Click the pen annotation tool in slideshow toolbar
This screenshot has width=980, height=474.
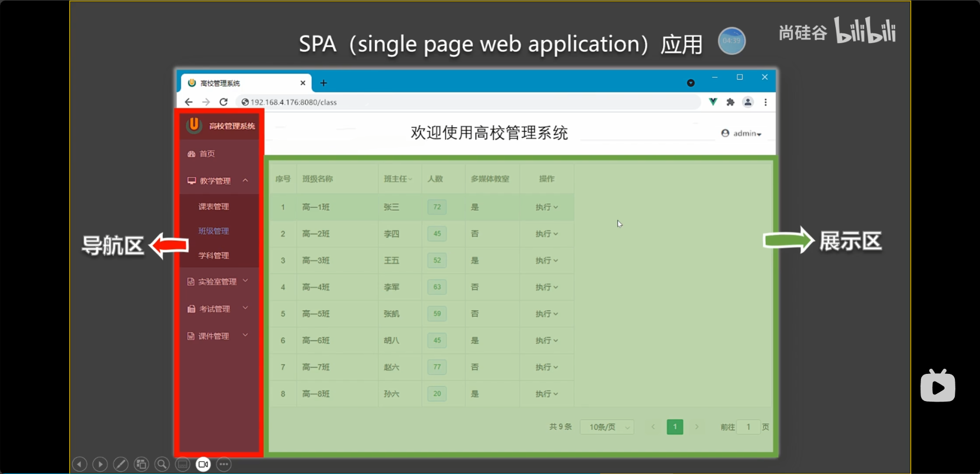tap(121, 464)
